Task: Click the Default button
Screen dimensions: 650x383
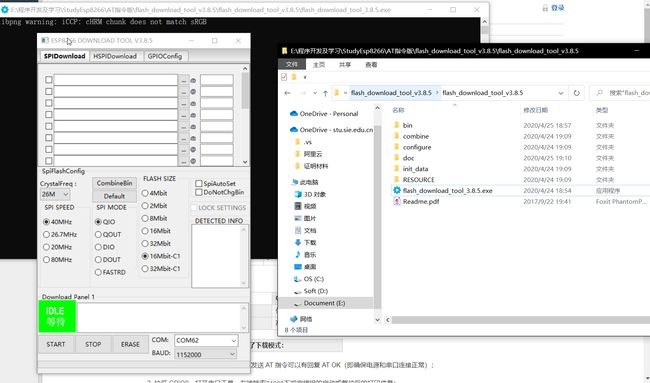Action: click(x=114, y=196)
